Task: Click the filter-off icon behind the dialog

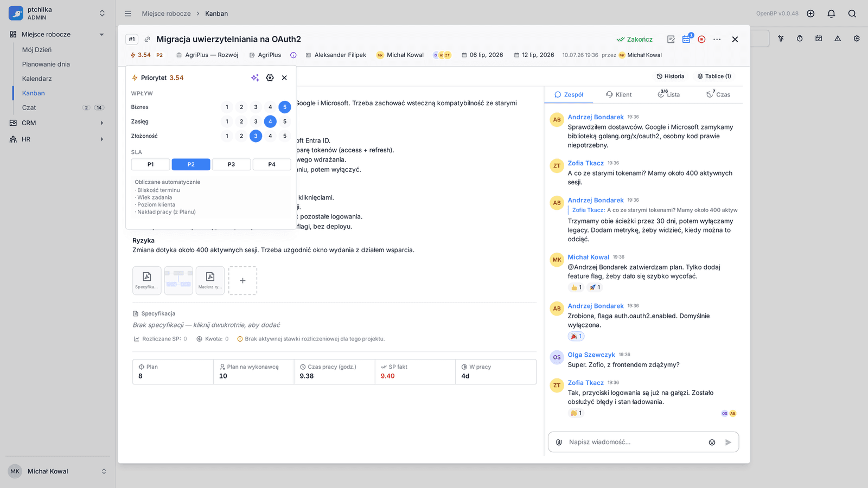Action: coord(781,38)
